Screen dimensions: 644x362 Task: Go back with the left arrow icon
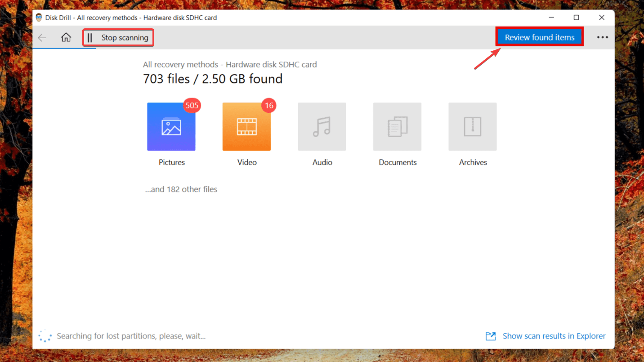42,38
